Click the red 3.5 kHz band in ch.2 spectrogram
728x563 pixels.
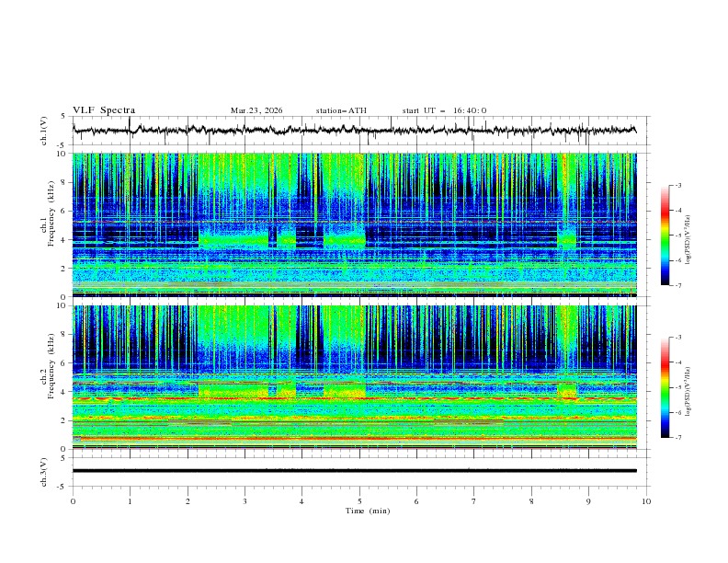[x=354, y=398]
